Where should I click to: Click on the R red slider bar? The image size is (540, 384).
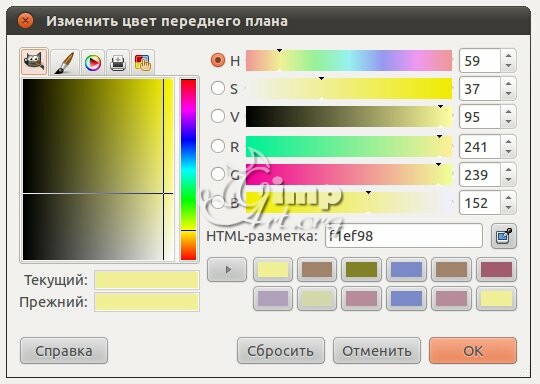[349, 146]
